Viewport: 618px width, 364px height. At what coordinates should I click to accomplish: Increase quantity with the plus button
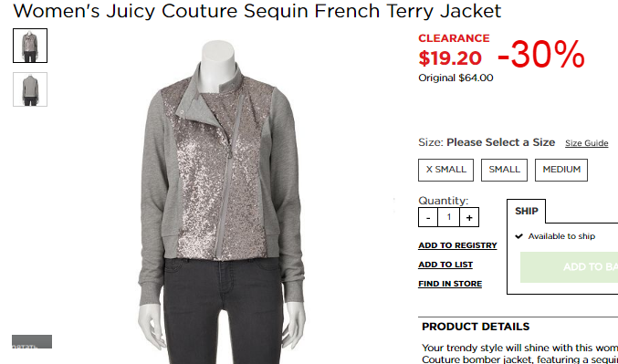(x=469, y=217)
